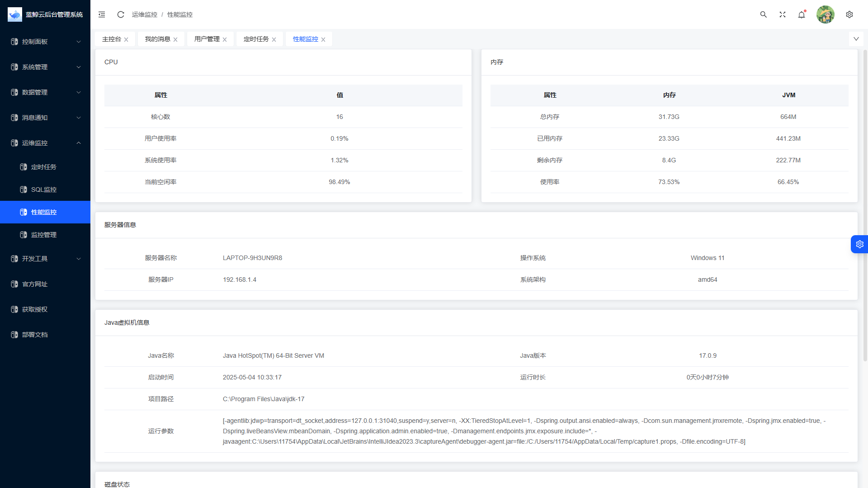Screen dimensions: 868x488
Task: Open the search magnifier icon
Action: coord(763,14)
